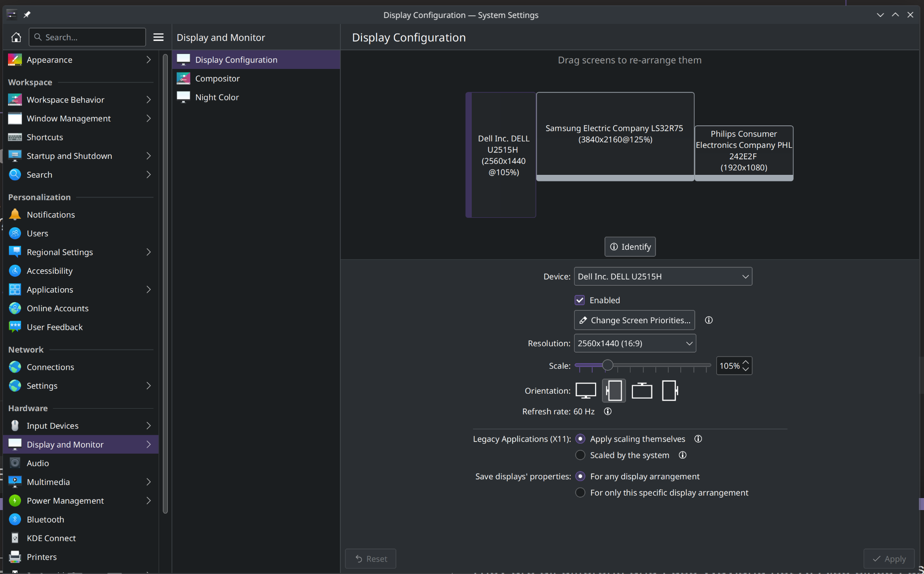Expand Power Management chevron

[148, 501]
